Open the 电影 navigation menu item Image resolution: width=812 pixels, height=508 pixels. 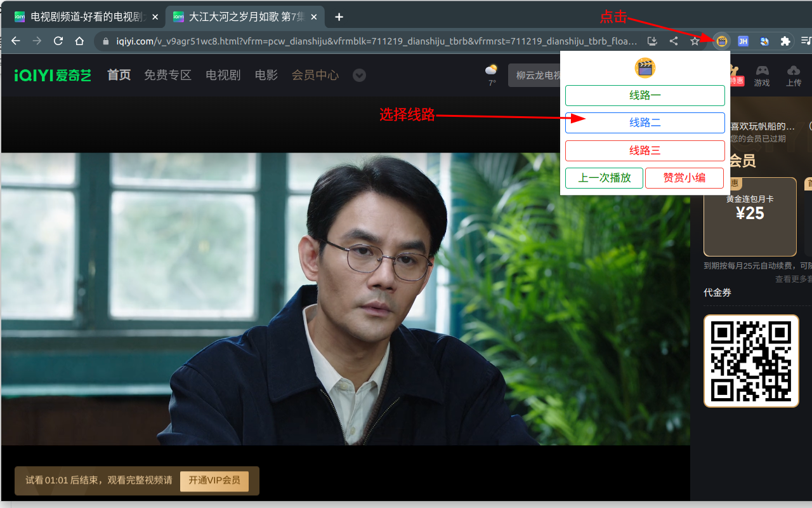point(266,74)
